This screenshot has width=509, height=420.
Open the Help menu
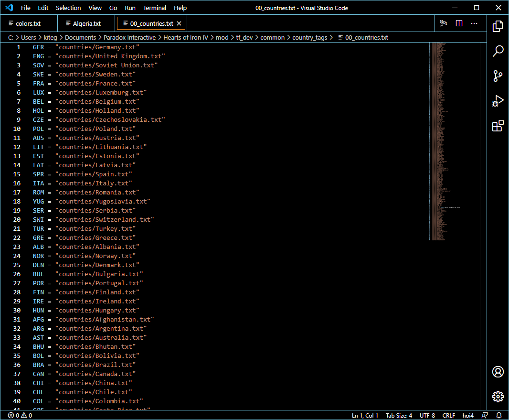[x=180, y=8]
